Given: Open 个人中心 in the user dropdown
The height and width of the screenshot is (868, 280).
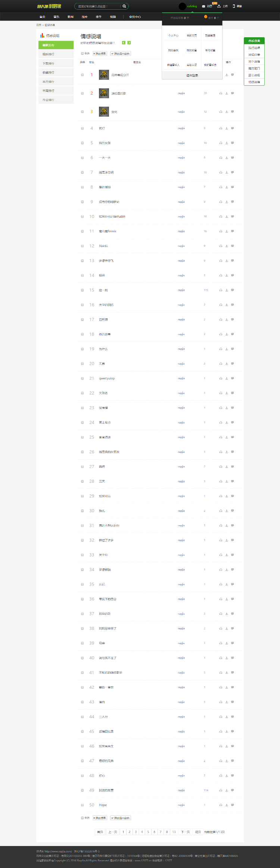Looking at the screenshot, I should point(173,36).
